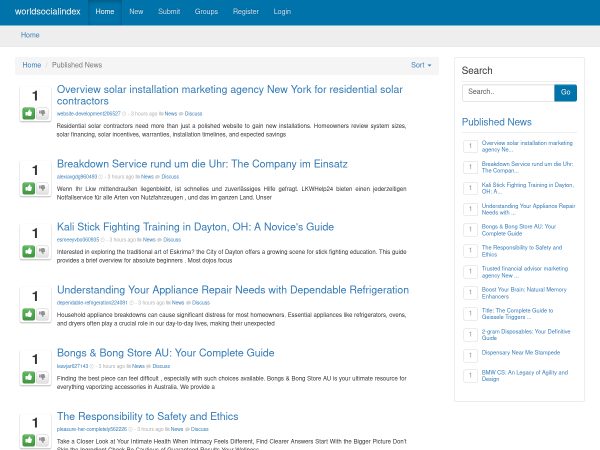
Task: Go to Submit page
Action: pos(169,12)
